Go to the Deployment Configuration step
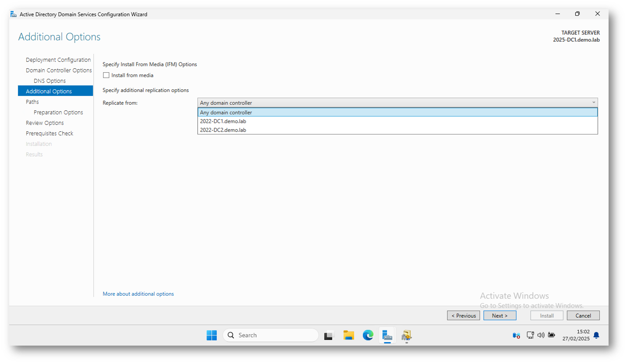The image size is (627, 364). (58, 60)
